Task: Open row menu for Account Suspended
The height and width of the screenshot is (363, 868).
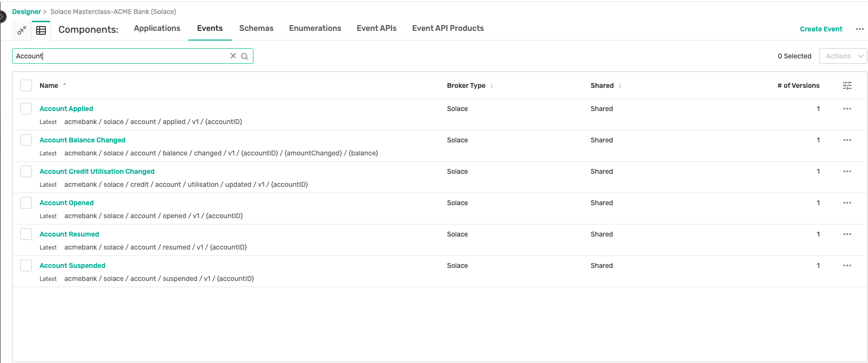Action: tap(847, 265)
